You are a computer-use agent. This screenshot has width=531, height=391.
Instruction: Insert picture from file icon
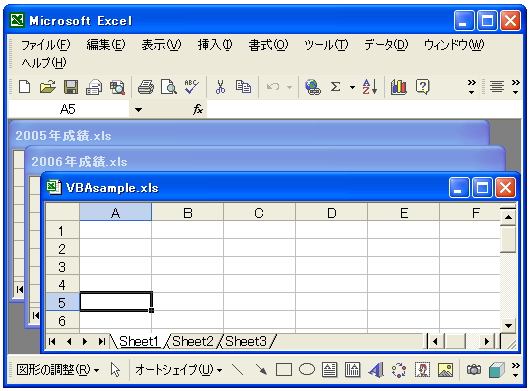(445, 370)
